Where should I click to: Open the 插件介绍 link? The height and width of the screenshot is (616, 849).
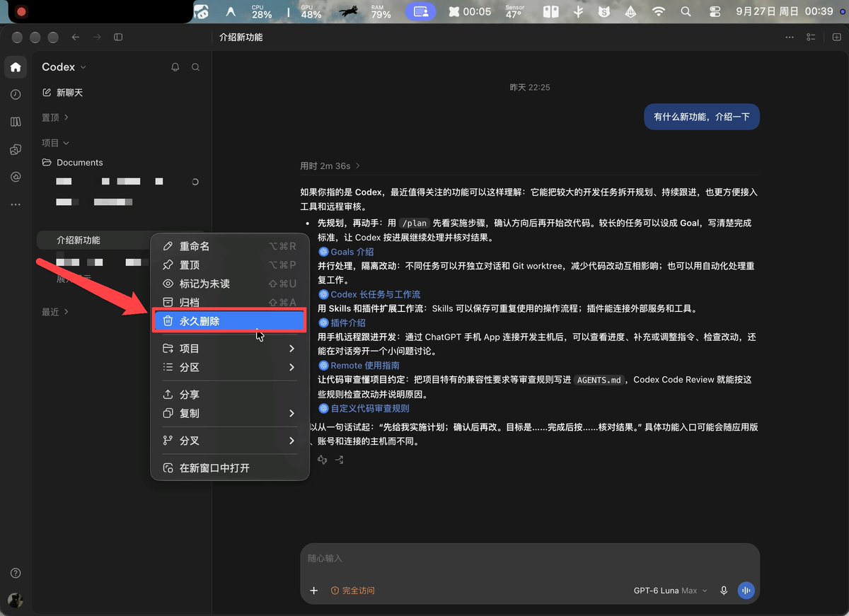coord(342,322)
